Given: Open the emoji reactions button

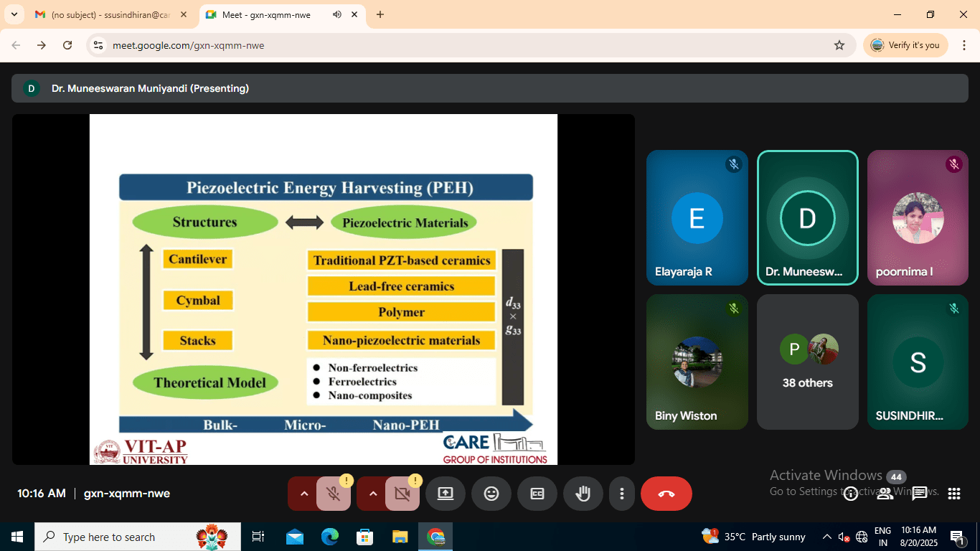Looking at the screenshot, I should click(491, 494).
